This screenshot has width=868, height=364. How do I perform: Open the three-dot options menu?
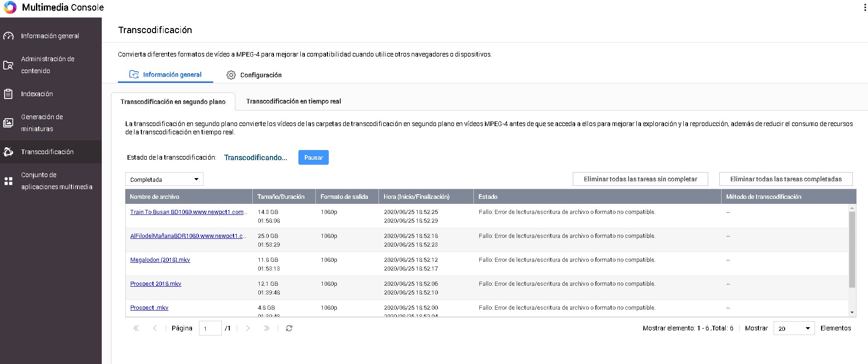coord(864,7)
